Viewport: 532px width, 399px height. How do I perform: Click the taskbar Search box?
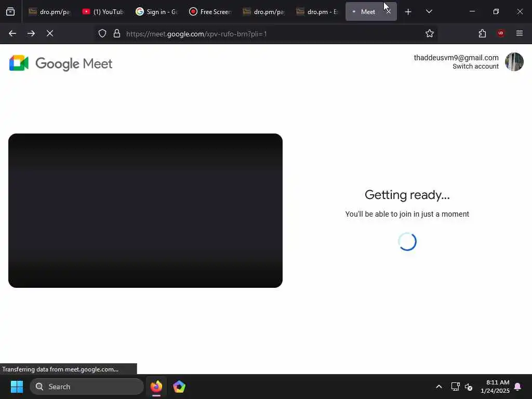(87, 387)
